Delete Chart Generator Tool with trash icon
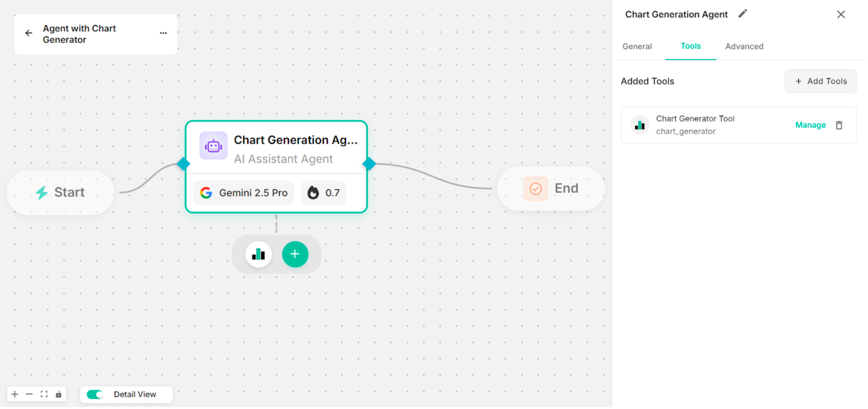Image resolution: width=868 pixels, height=409 pixels. [x=839, y=125]
